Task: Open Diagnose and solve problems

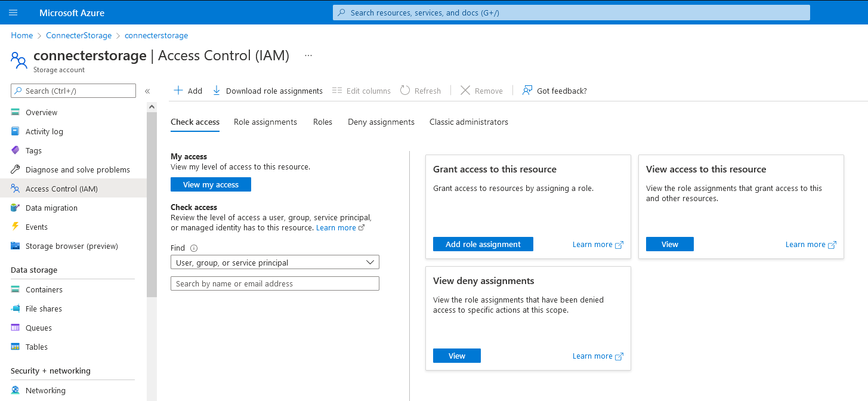Action: (x=78, y=169)
